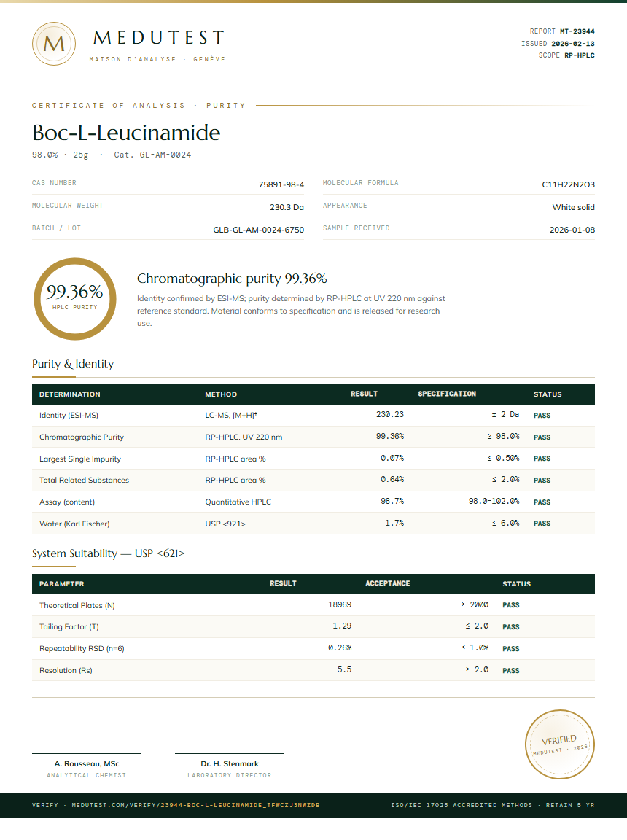Click the ACCEPTANCE column header
This screenshot has width=627, height=840.
[x=388, y=583]
